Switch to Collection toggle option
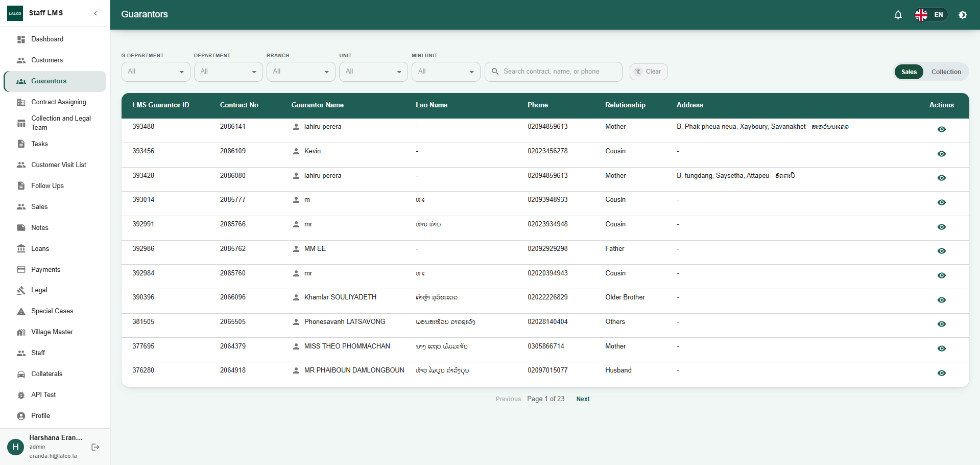 tap(946, 72)
